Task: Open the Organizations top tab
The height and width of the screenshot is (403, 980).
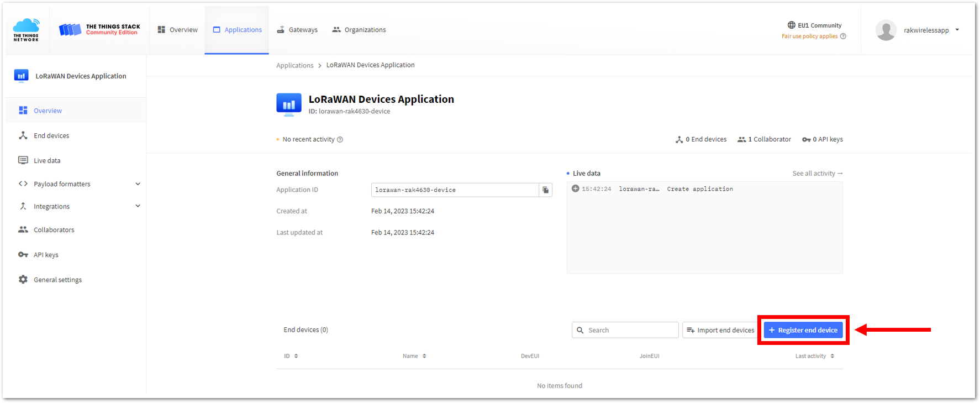Action: click(x=359, y=30)
